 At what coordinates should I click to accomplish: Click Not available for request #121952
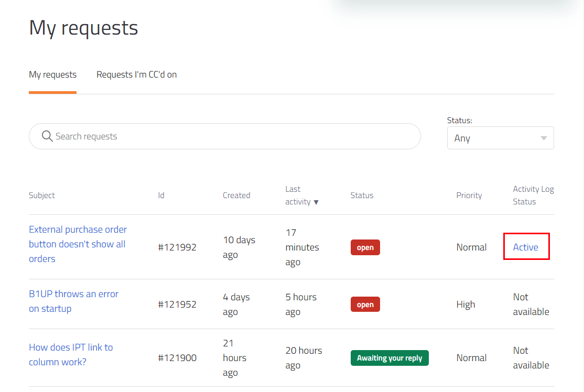point(531,304)
